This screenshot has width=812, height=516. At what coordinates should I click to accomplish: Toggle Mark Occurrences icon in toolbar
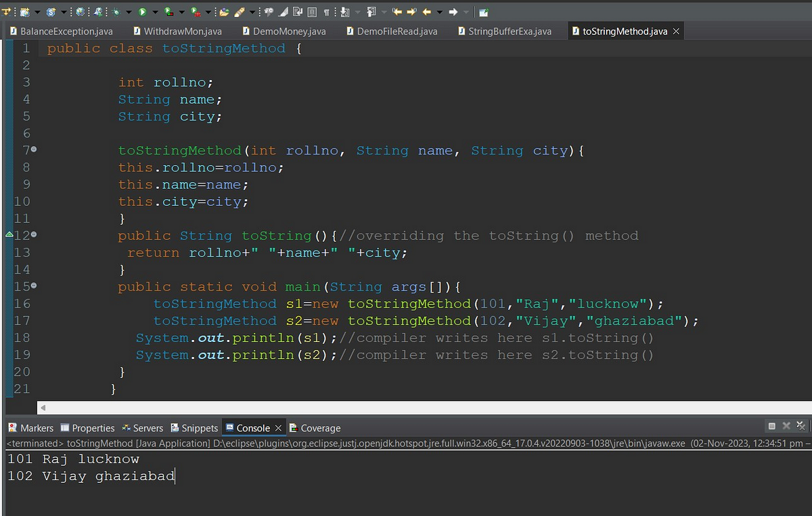point(283,12)
